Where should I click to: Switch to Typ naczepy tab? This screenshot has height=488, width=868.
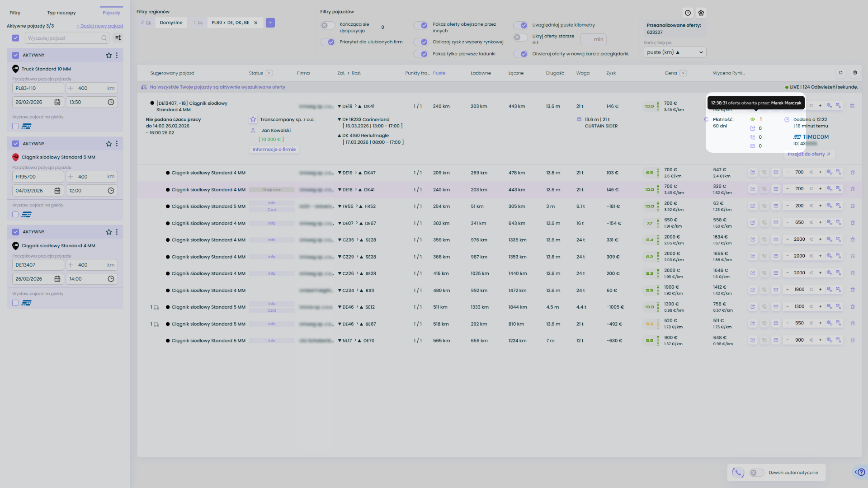click(x=61, y=13)
